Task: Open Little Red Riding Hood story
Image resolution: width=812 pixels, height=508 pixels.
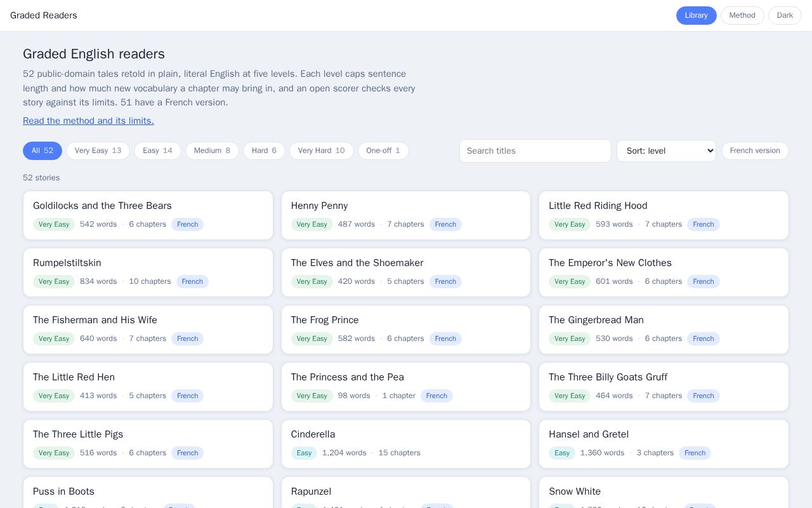Action: (x=664, y=215)
